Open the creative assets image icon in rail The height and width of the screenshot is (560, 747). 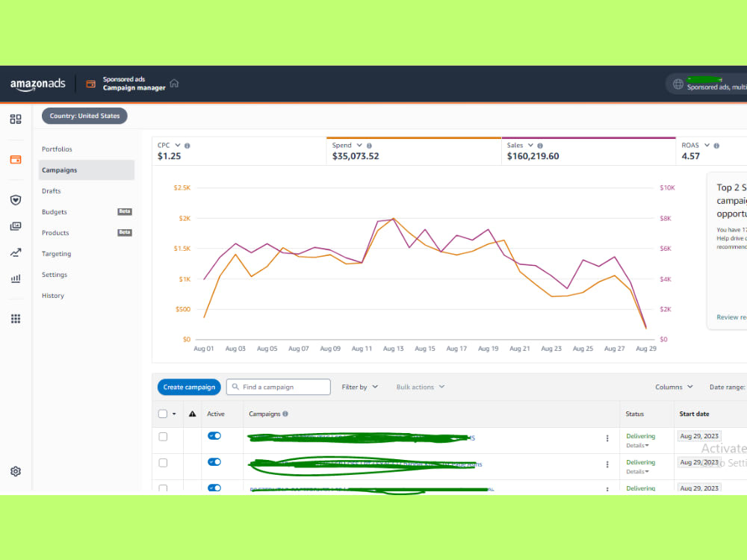tap(16, 226)
